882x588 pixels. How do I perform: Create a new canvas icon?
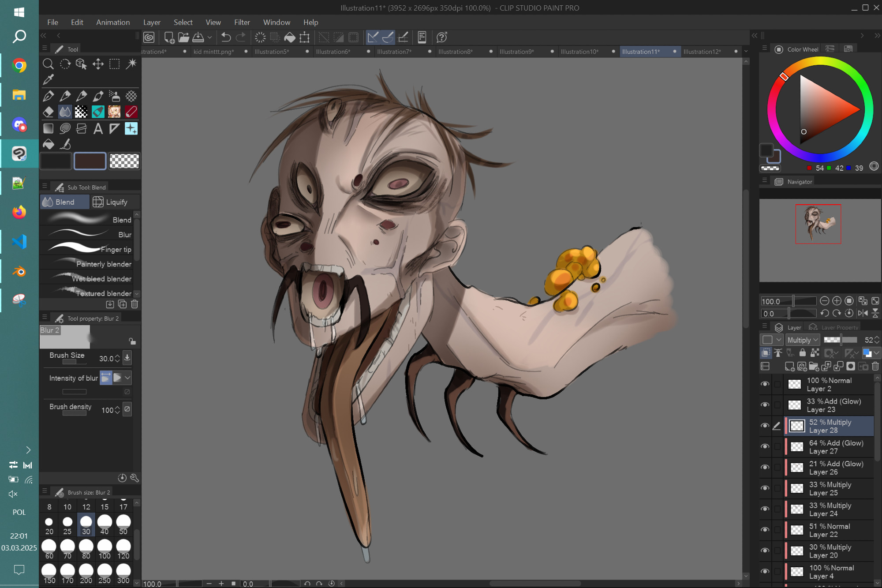point(169,37)
